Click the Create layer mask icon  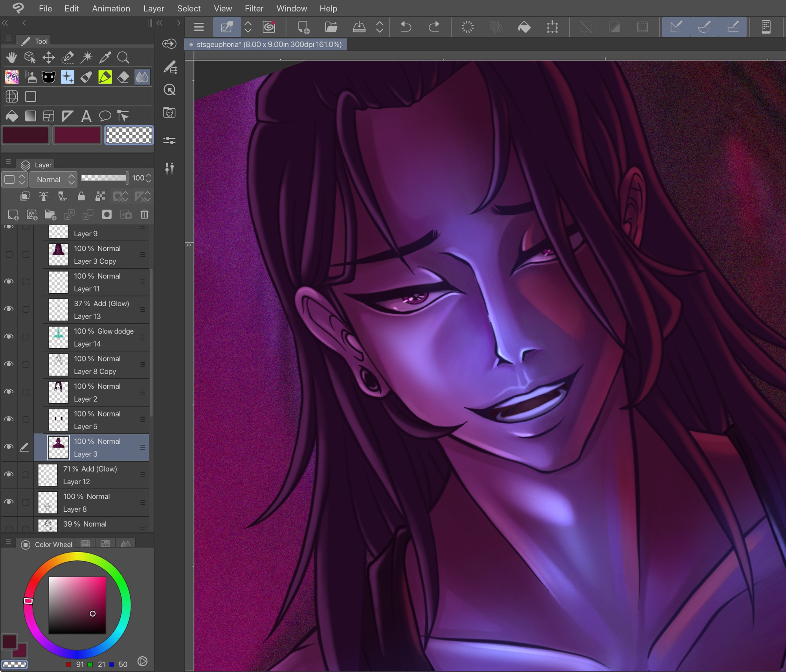107,215
